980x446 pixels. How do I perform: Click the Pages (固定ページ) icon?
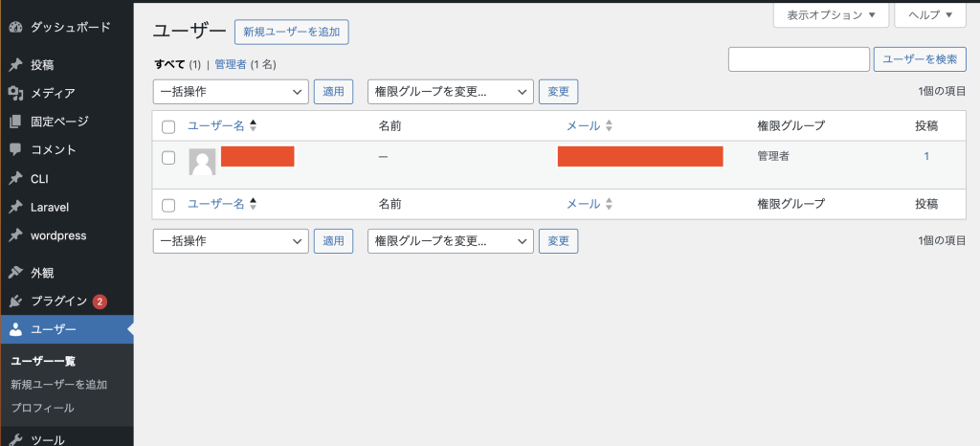click(x=15, y=122)
